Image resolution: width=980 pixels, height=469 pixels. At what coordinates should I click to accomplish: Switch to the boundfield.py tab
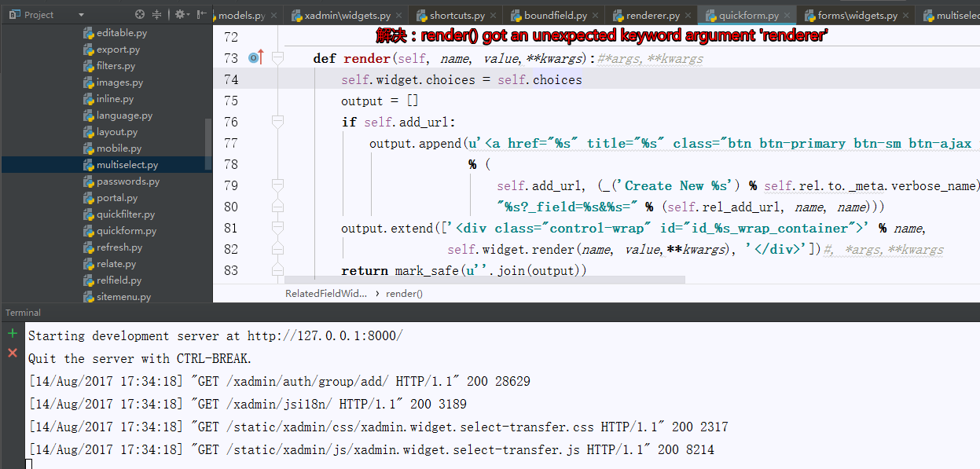pyautogui.click(x=555, y=13)
